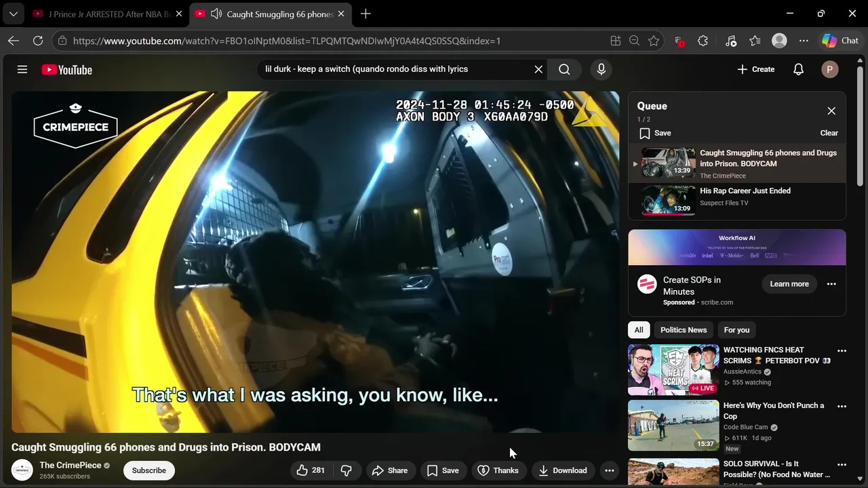The width and height of the screenshot is (868, 488).
Task: Dislike the video
Action: tap(347, 470)
